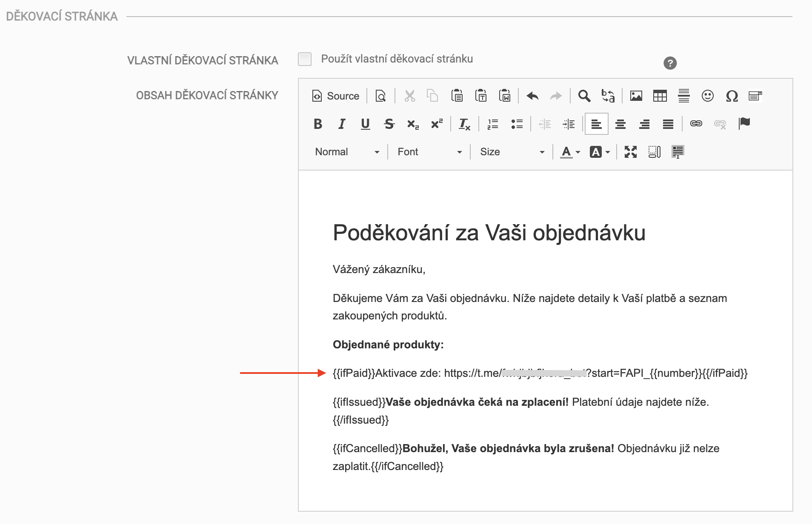This screenshot has height=524, width=812.
Task: Insert a table into the editor
Action: [x=660, y=96]
